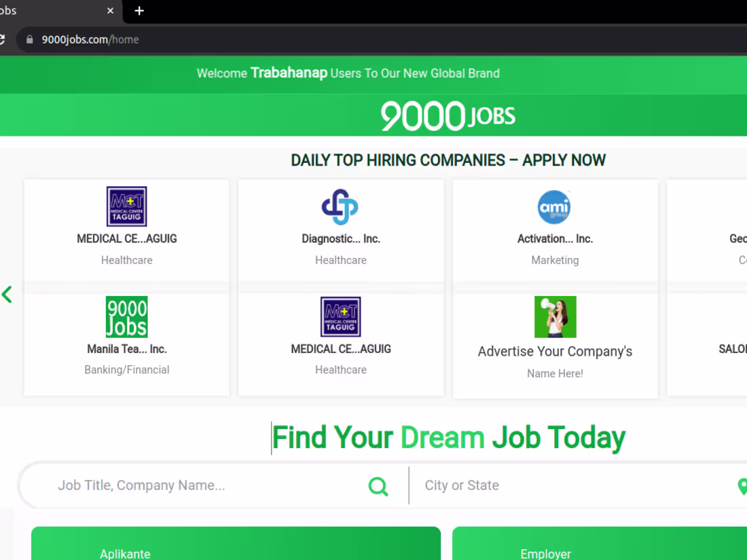This screenshot has width=747, height=560.
Task: Click the search magnifier icon
Action: (x=378, y=486)
